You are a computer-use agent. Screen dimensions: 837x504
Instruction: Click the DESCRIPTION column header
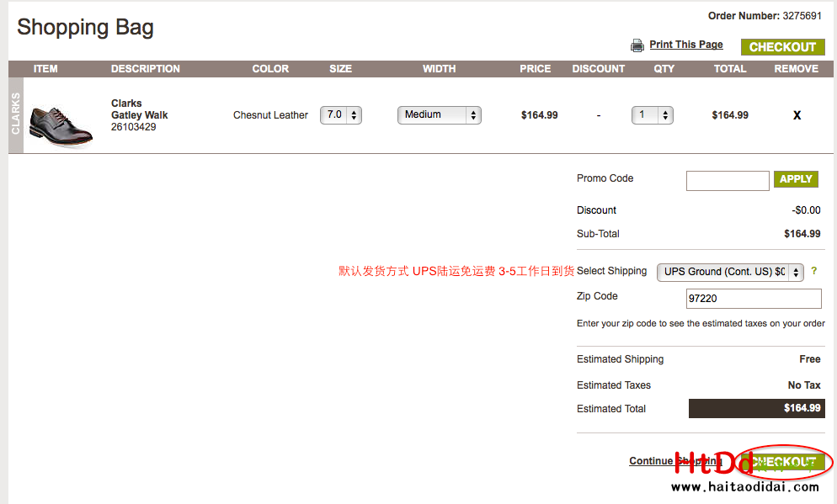pyautogui.click(x=145, y=69)
